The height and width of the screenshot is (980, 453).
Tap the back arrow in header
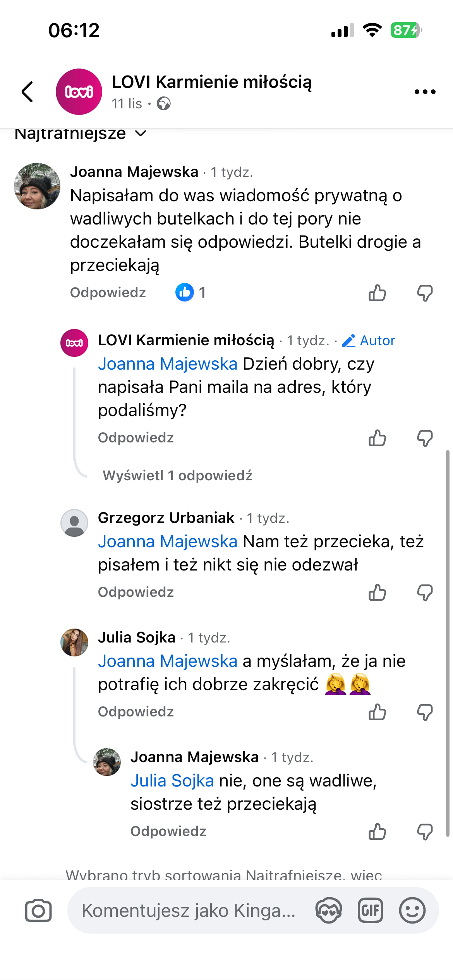point(27,92)
